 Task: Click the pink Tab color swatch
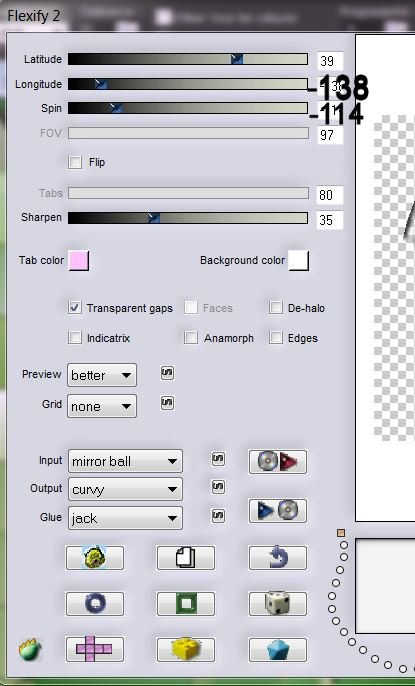point(79,261)
